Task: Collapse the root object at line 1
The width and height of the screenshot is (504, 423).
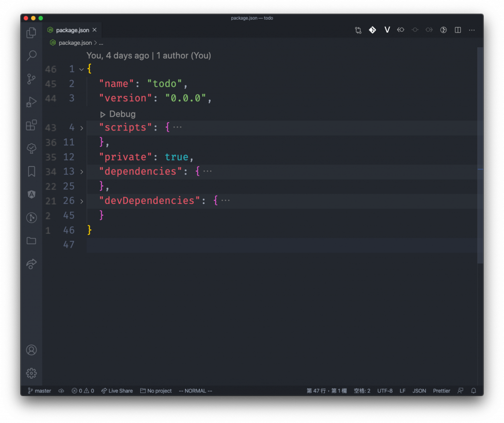Action: coord(82,69)
